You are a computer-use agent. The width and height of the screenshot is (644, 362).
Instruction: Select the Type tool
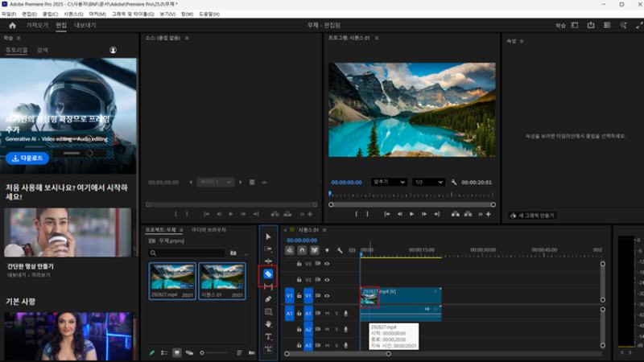click(x=268, y=336)
